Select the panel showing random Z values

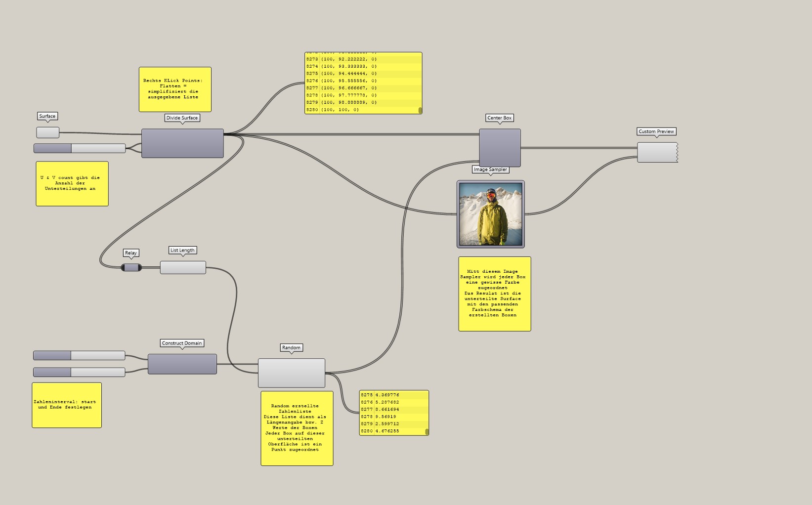(x=393, y=413)
